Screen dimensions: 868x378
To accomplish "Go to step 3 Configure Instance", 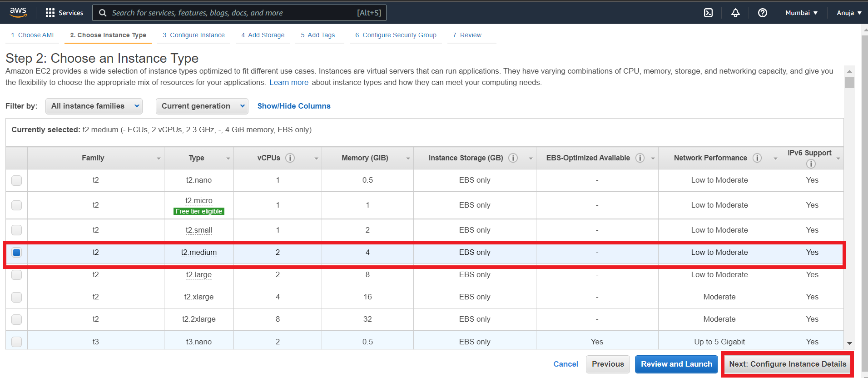I will [x=193, y=35].
